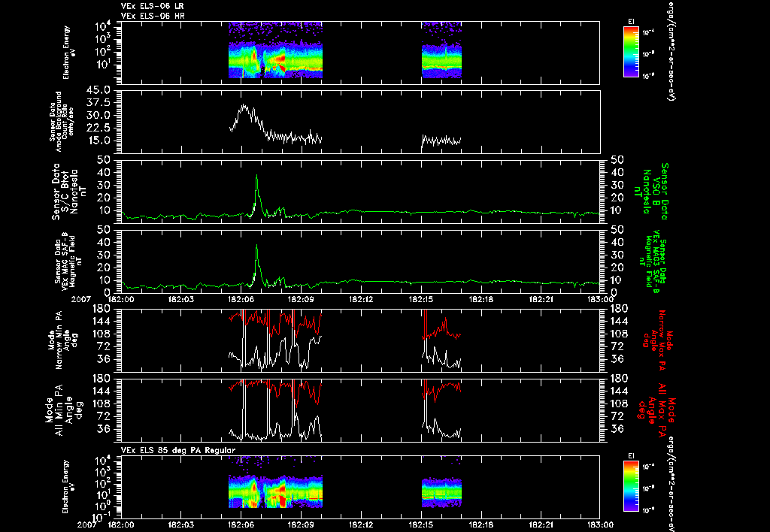Click the "VEx ELS-06 HR" title text
Image resolution: width=770 pixels, height=532 pixels.
pos(153,16)
